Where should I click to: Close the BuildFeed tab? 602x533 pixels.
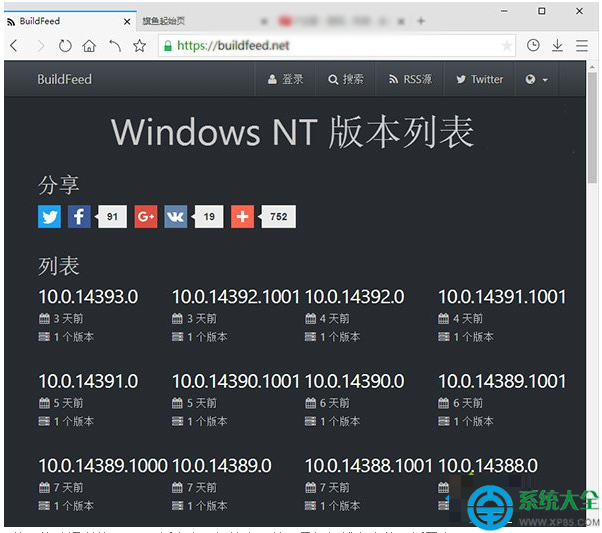(x=127, y=22)
